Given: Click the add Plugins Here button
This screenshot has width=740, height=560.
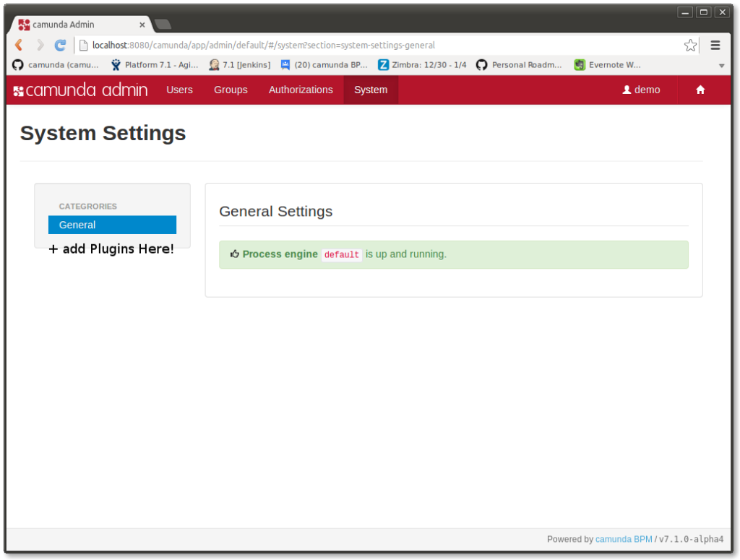Looking at the screenshot, I should point(111,249).
